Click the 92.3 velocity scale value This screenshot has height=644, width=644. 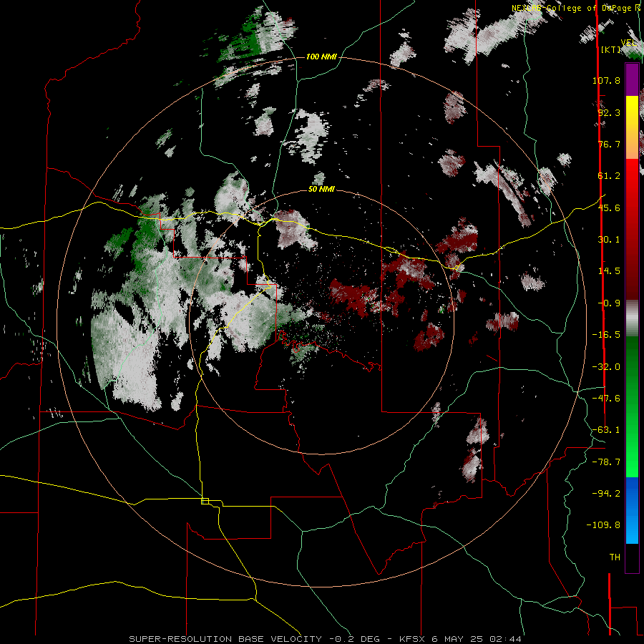tap(609, 112)
